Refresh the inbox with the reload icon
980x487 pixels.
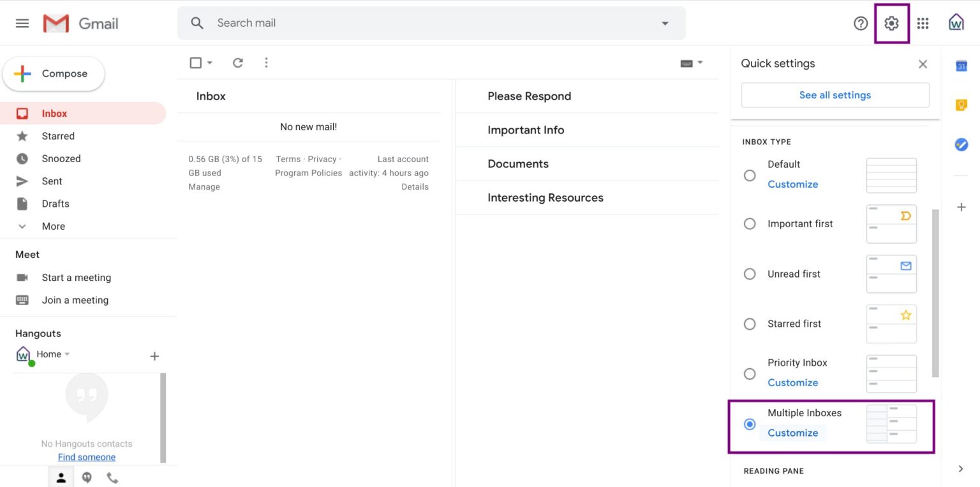coord(237,63)
